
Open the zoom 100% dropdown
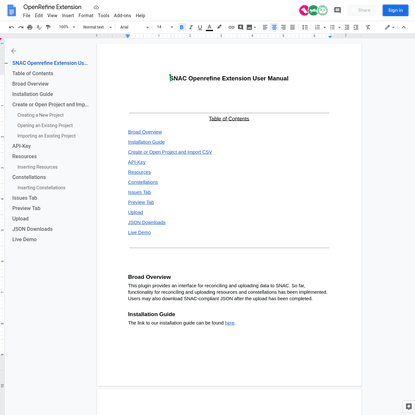coord(67,27)
